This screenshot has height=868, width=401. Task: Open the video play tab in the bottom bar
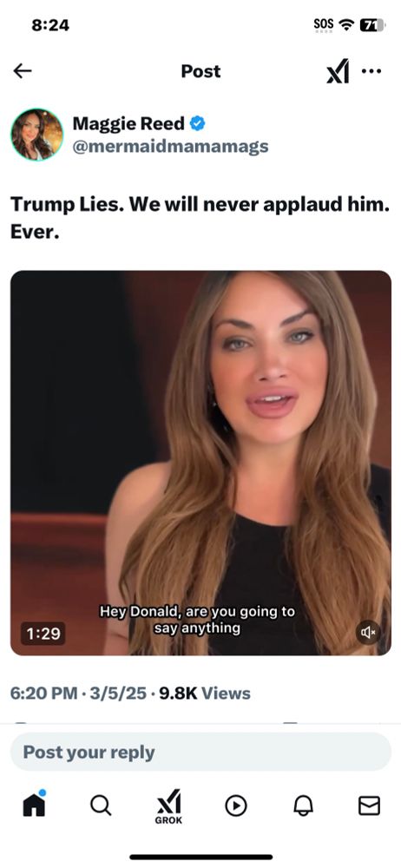coord(236,806)
